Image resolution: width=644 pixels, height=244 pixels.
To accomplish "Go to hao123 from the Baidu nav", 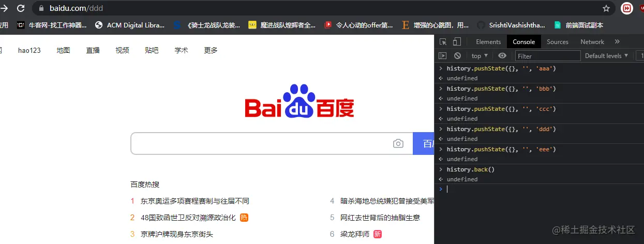I will (x=29, y=50).
